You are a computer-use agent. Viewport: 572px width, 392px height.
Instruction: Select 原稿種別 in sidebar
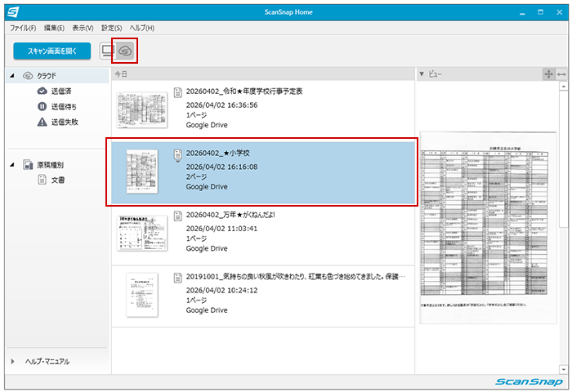[x=50, y=165]
